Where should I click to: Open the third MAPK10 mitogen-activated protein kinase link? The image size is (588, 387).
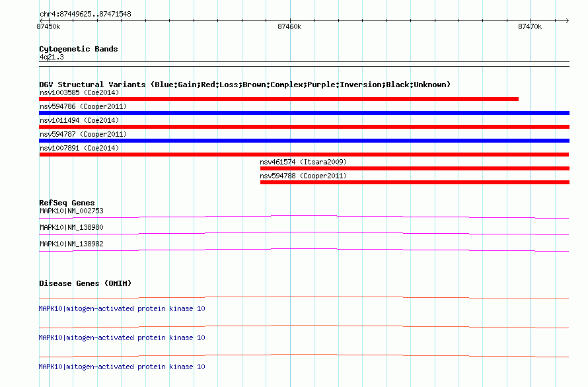[x=122, y=367]
